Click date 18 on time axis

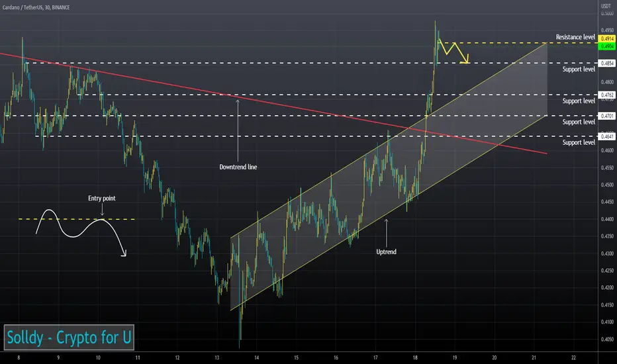[415, 357]
